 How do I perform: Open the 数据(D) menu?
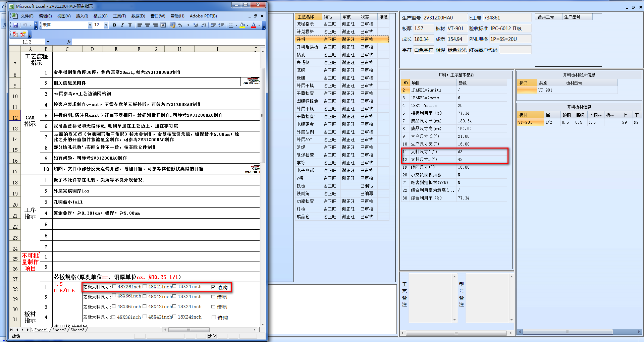coord(138,16)
